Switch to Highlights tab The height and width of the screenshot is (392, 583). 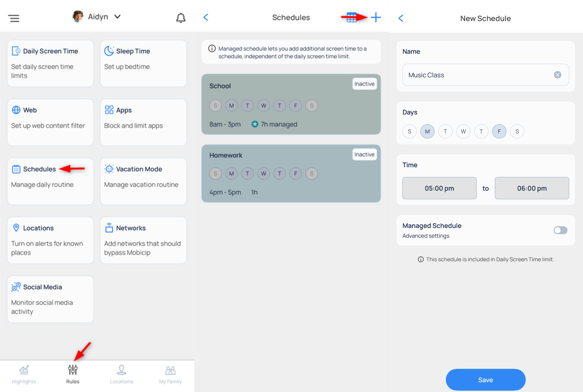24,375
